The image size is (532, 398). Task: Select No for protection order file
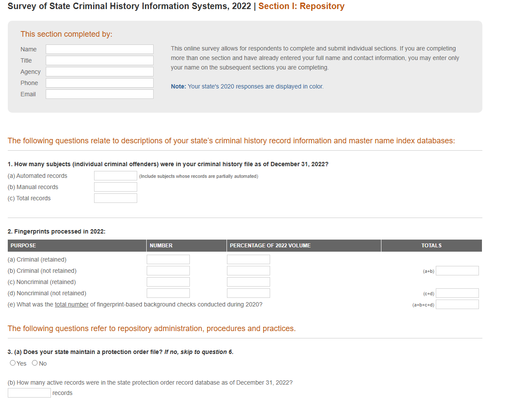point(35,363)
